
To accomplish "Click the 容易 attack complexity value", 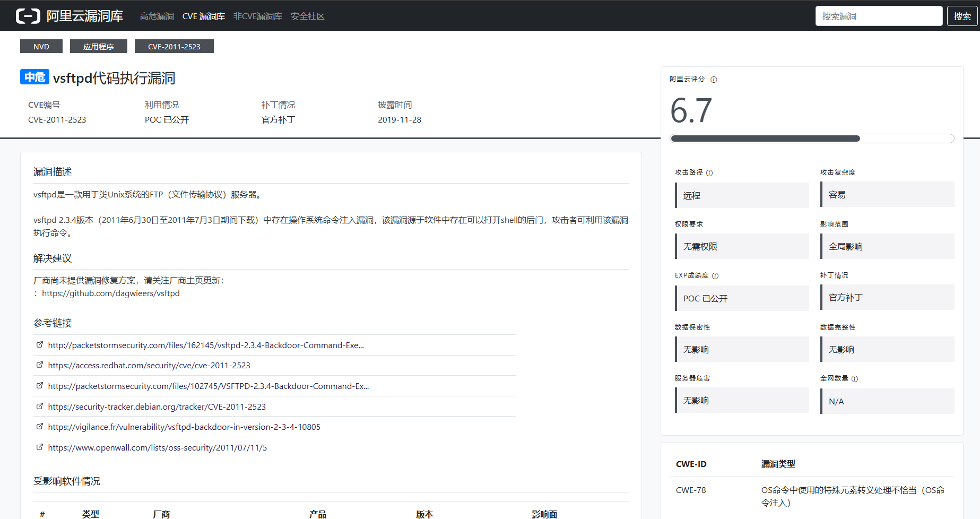I will (887, 194).
